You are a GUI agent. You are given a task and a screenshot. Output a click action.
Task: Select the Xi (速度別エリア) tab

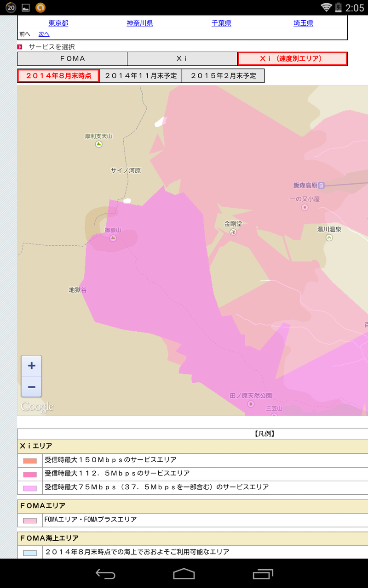292,59
